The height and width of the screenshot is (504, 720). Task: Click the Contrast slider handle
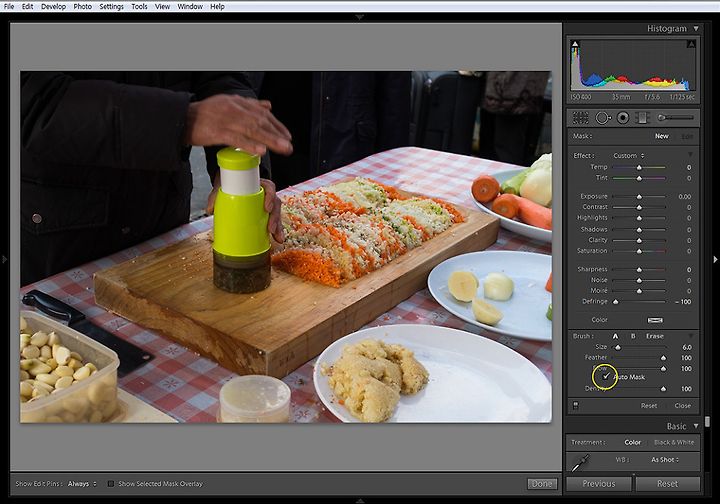pos(639,207)
